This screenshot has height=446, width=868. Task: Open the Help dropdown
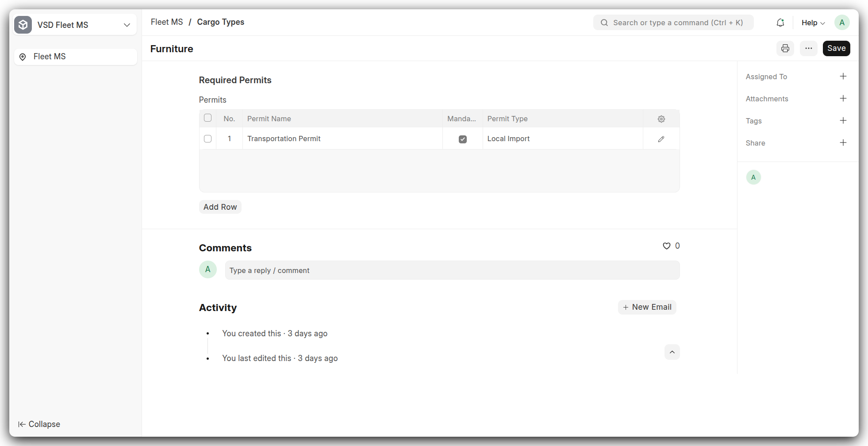click(813, 23)
